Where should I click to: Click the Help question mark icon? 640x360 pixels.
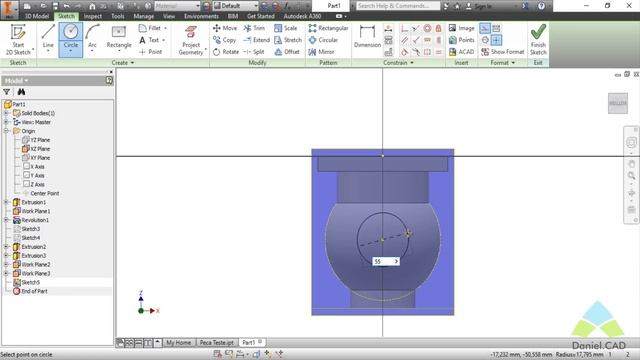coord(541,6)
